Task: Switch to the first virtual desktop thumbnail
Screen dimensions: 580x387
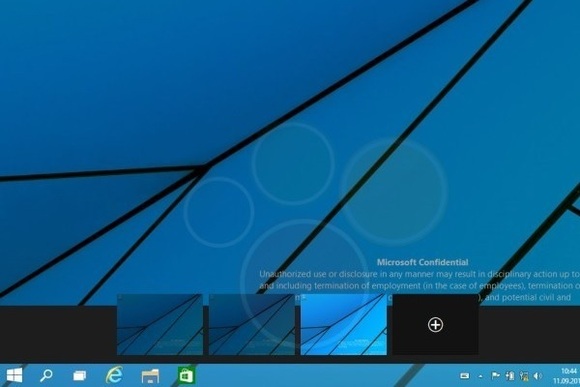Action: [x=160, y=324]
